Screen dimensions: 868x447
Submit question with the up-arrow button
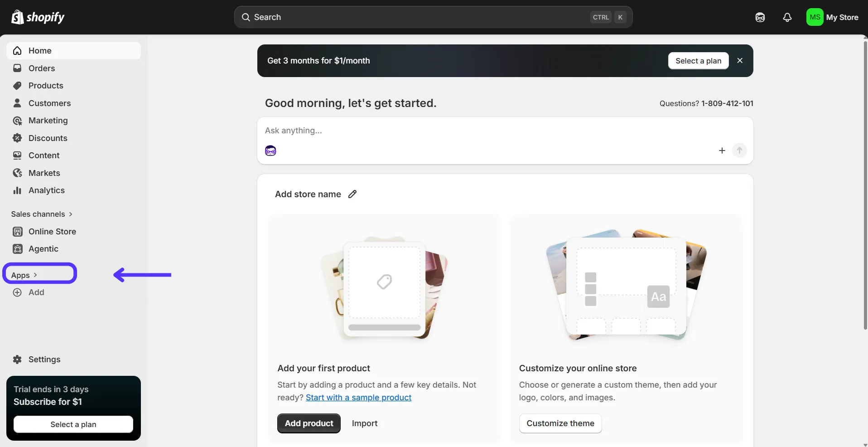click(739, 151)
